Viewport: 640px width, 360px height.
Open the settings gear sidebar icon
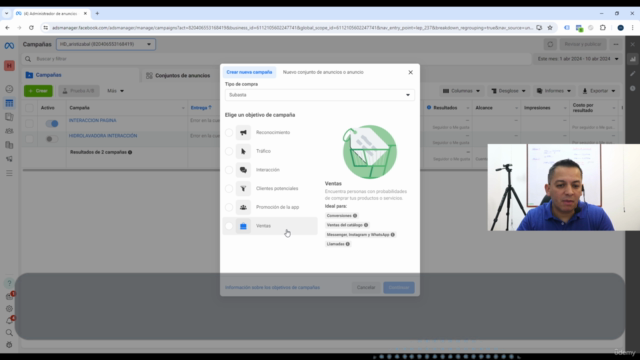pyautogui.click(x=9, y=309)
